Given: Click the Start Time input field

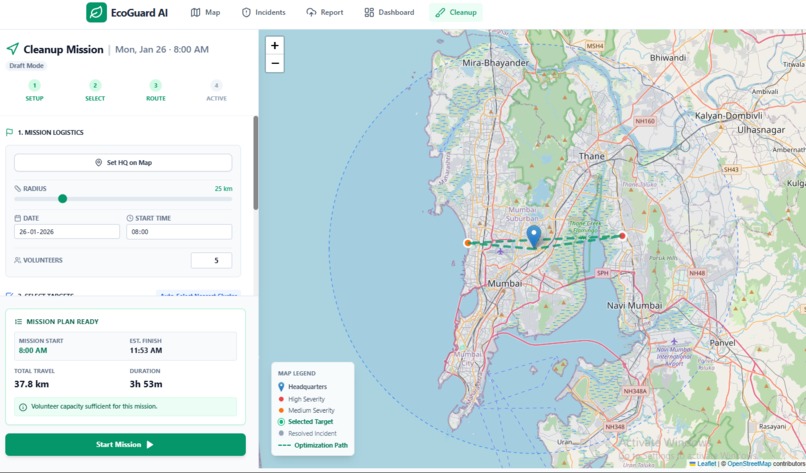Looking at the screenshot, I should [179, 232].
